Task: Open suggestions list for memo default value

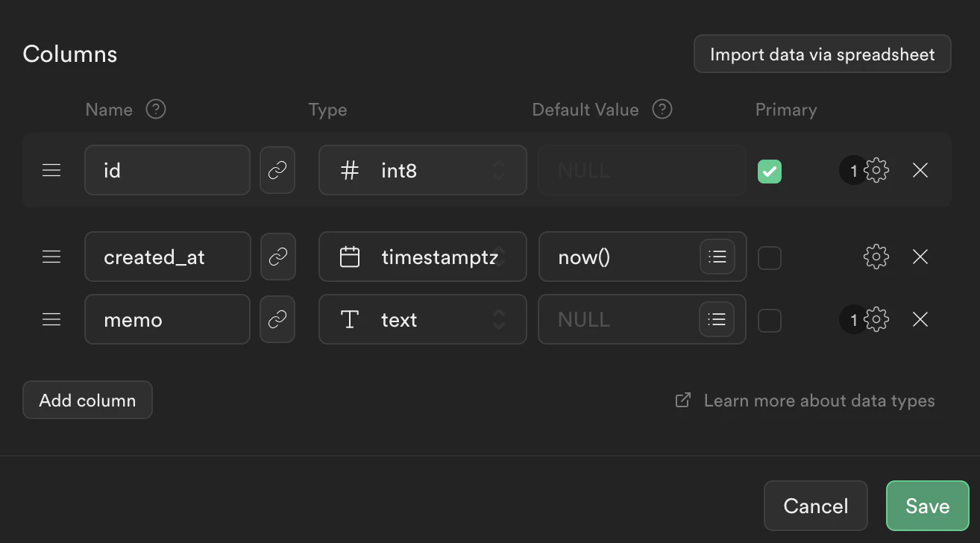Action: tap(717, 319)
